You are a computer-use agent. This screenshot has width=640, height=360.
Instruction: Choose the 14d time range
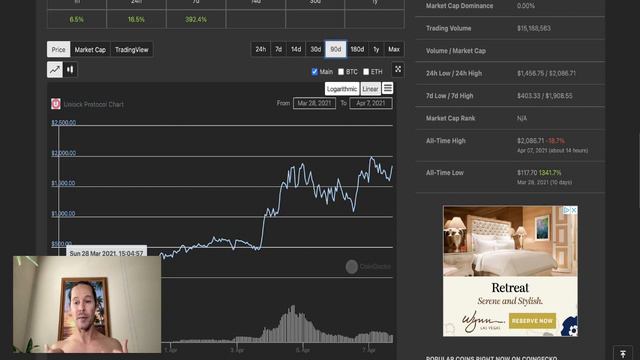[x=296, y=49]
